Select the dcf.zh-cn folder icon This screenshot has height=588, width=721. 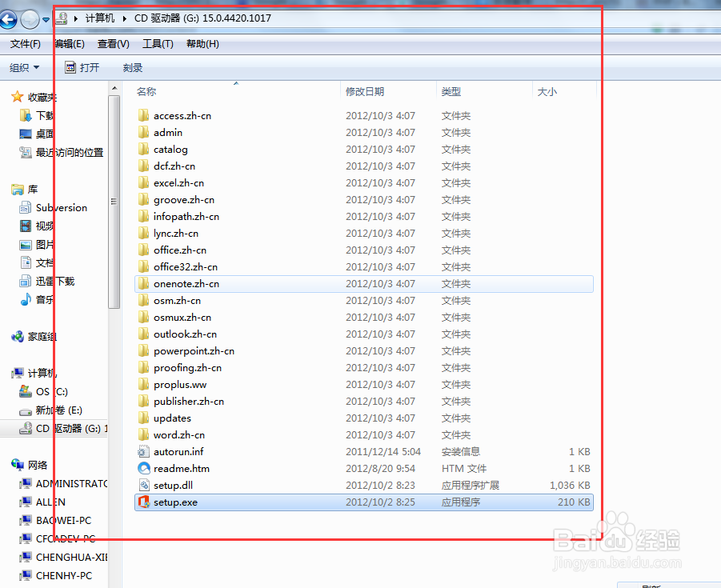point(143,166)
